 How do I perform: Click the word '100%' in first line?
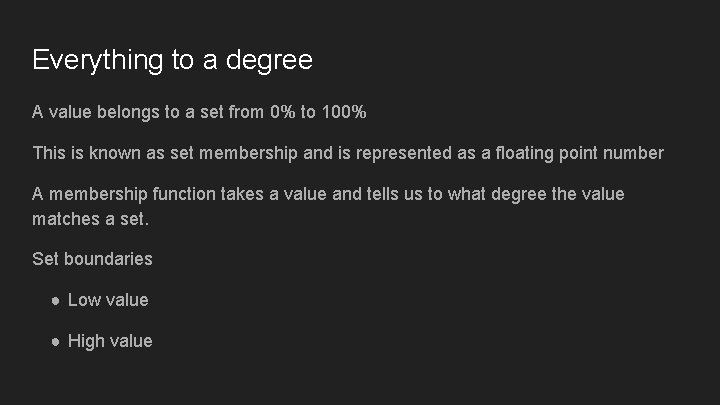(344, 112)
